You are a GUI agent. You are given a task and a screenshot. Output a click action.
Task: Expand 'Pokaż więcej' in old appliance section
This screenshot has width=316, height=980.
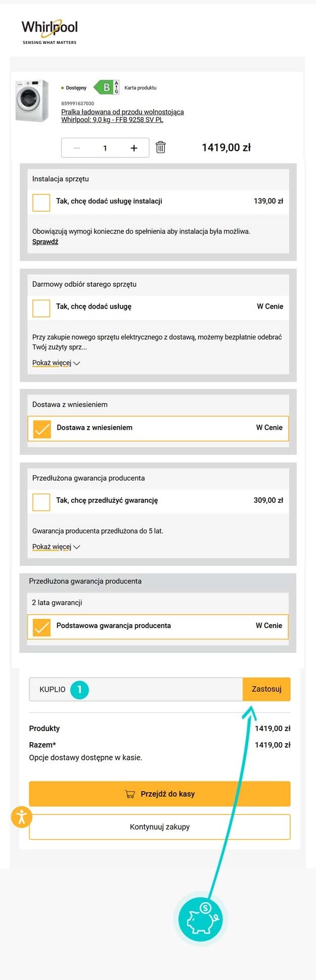coord(52,363)
